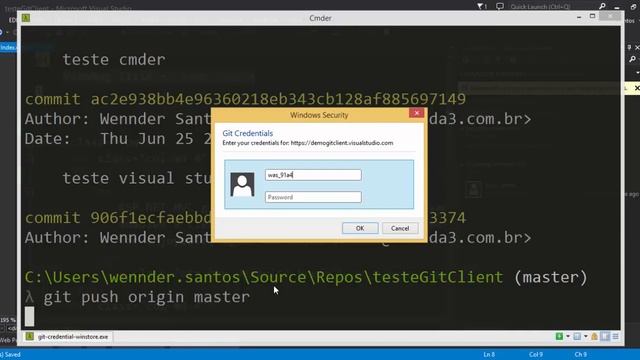Close the Windows Security dialog with red X
The height and width of the screenshot is (360, 640).
coord(417,113)
